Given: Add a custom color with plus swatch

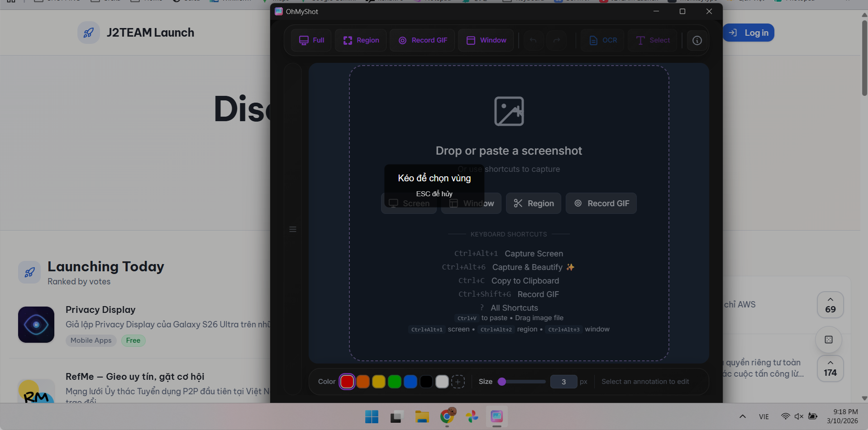Looking at the screenshot, I should coord(458,382).
